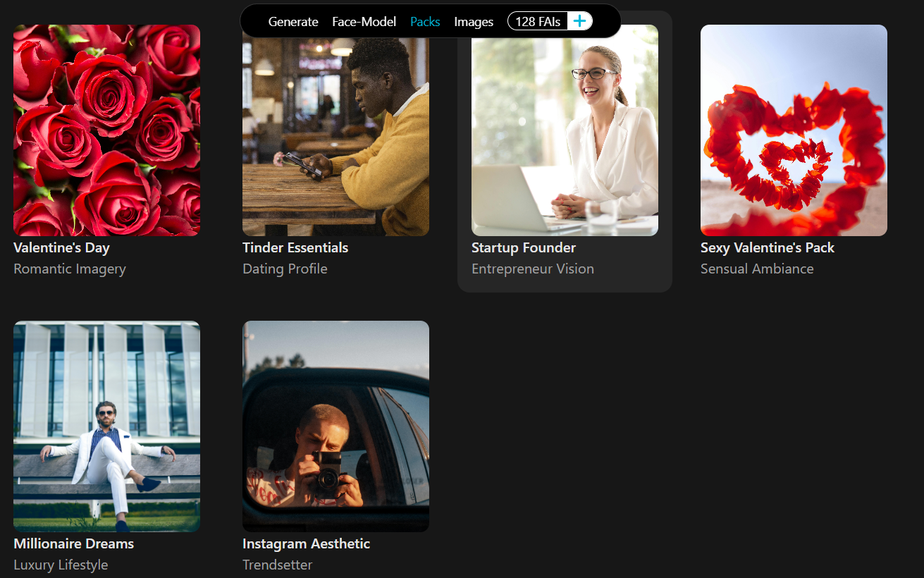Click the "Entrepreneur Vision" subtitle
924x578 pixels.
(x=533, y=269)
